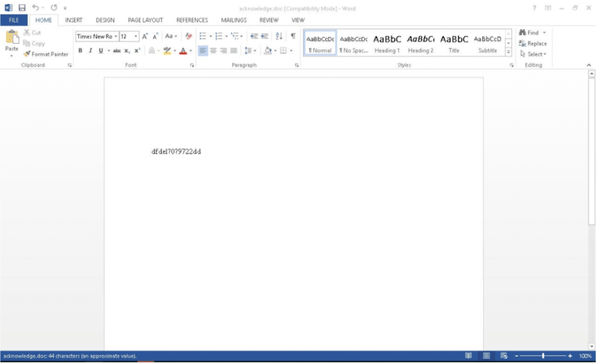
Task: Open the Change Case dropdown
Action: (x=171, y=36)
